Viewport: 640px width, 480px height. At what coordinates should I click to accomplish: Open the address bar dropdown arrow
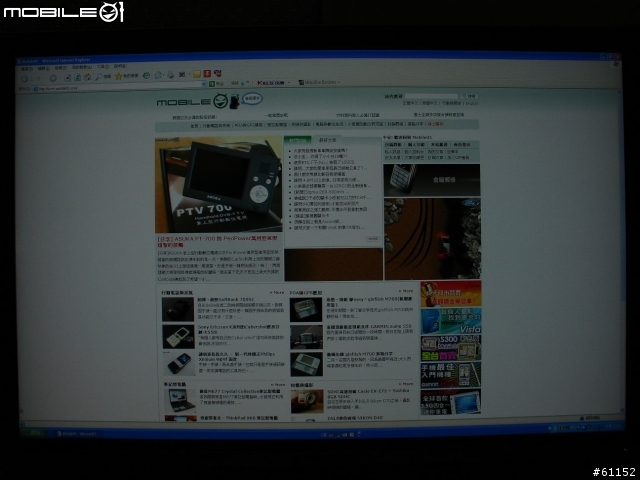click(x=204, y=84)
